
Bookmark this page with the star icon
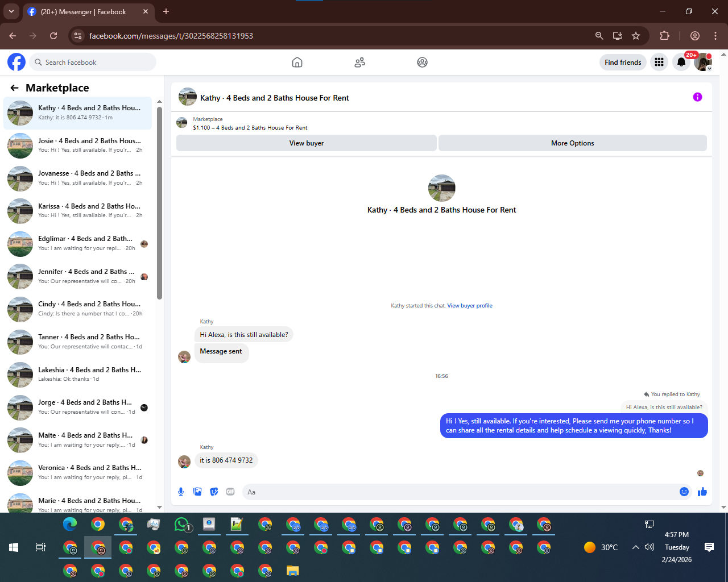point(636,36)
